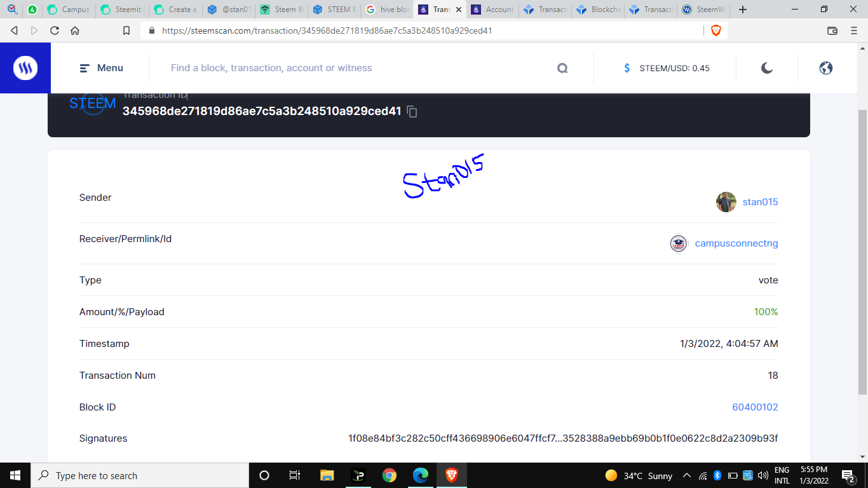The width and height of the screenshot is (868, 488).
Task: Click the Type value "vote"
Action: (768, 280)
